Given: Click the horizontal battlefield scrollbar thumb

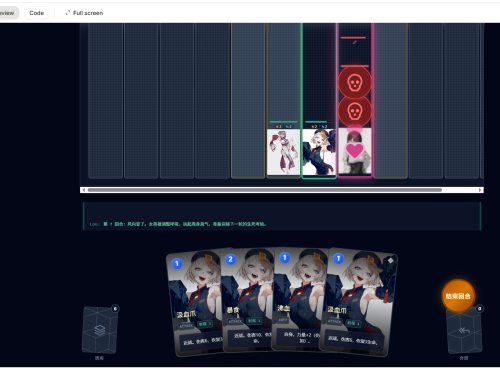Looking at the screenshot, I should [265, 190].
